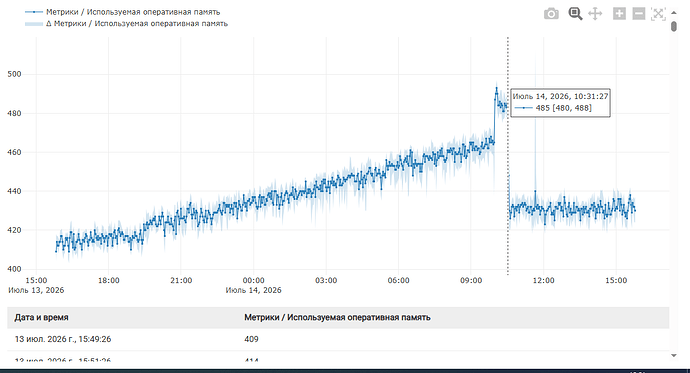Click the scrollbar up arrow
Viewport: 690px width, 373px height.
point(674,13)
